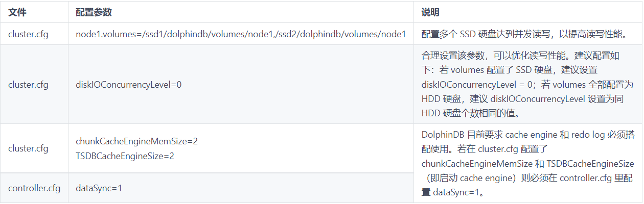644x204 pixels.
Task: Click the 说明 column header
Action: point(430,12)
